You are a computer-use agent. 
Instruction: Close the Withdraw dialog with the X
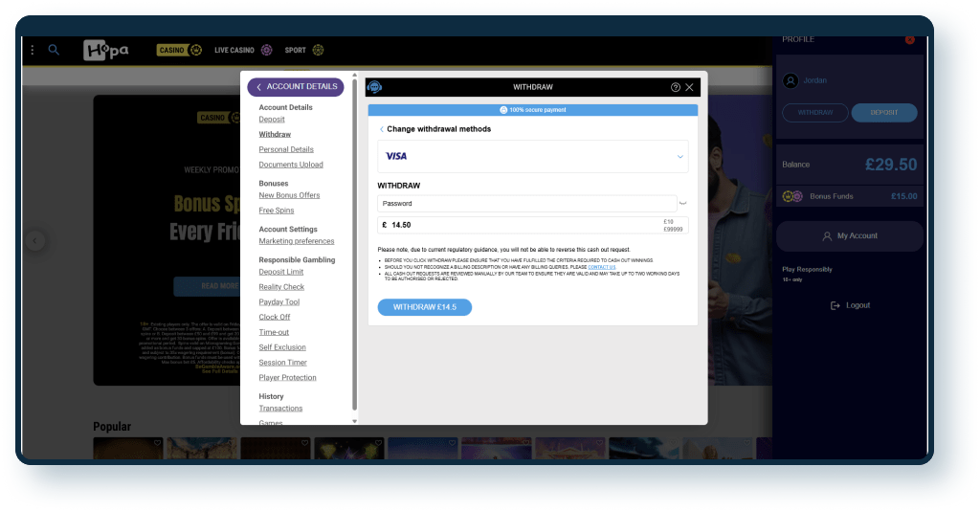click(690, 87)
